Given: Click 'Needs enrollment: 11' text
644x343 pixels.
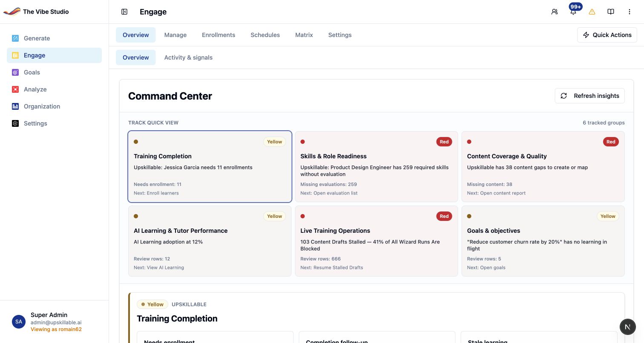Looking at the screenshot, I should tap(158, 184).
